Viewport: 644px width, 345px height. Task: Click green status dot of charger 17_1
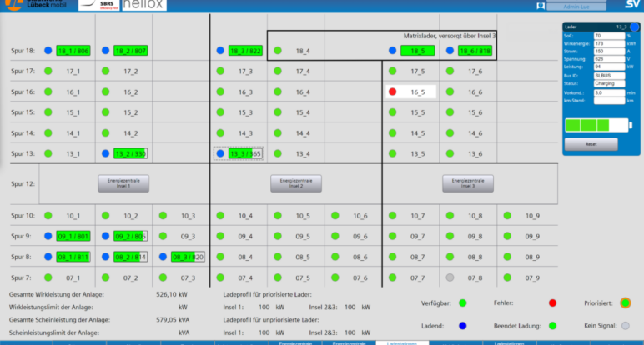(48, 72)
